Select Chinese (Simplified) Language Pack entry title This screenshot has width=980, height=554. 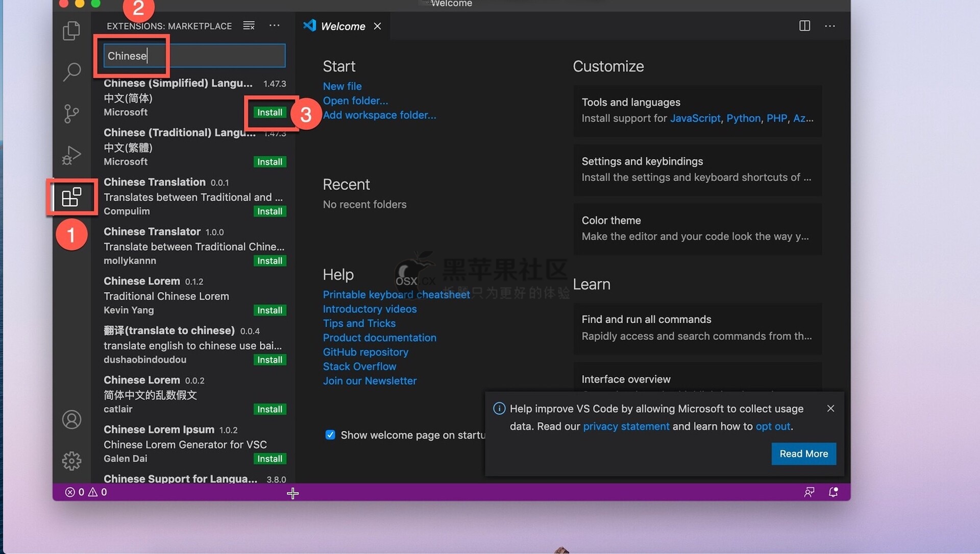(178, 83)
